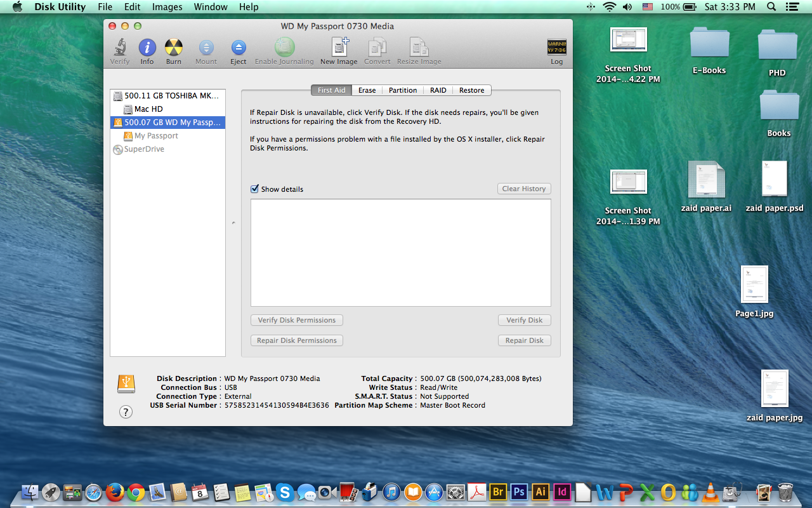The image size is (812, 508).
Task: Open Spotlight search in the menu bar
Action: tap(771, 7)
